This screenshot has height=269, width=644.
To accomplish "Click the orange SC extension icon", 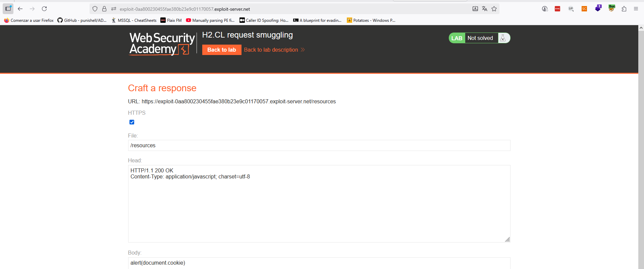I will [584, 9].
